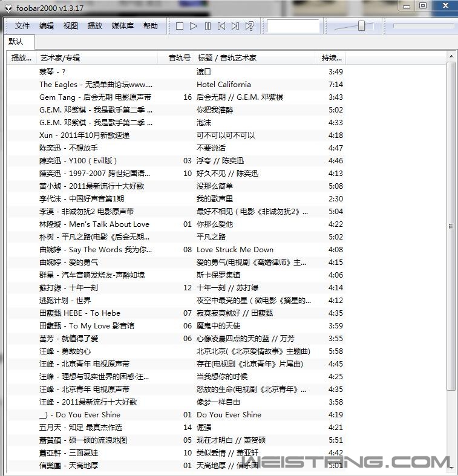The width and height of the screenshot is (458, 476).
Task: Select the track 最好不相见
Action: [x=176, y=212]
